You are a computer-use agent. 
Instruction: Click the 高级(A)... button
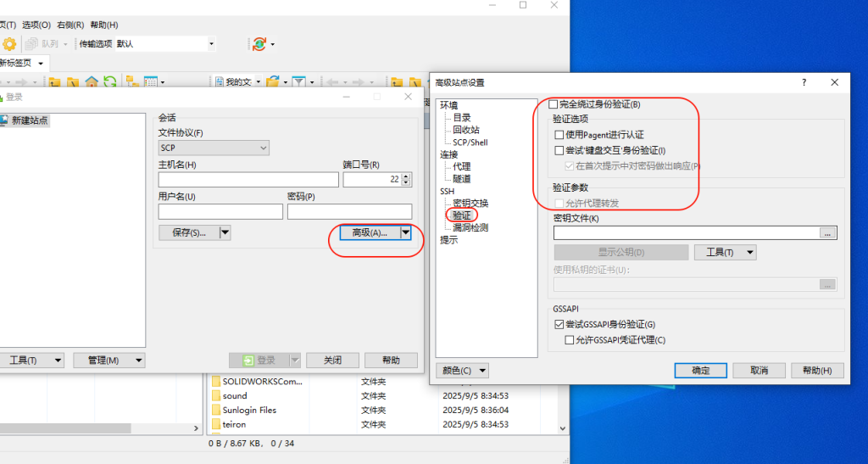click(370, 232)
